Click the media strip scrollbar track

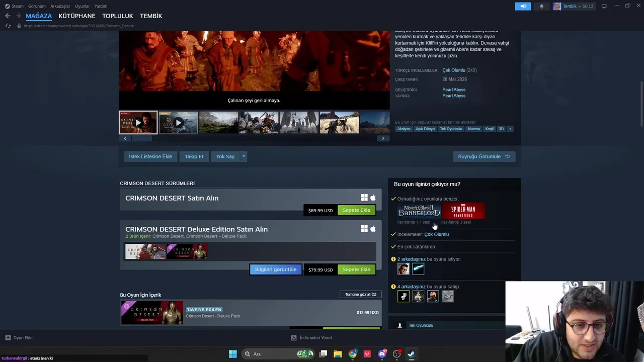[254, 138]
